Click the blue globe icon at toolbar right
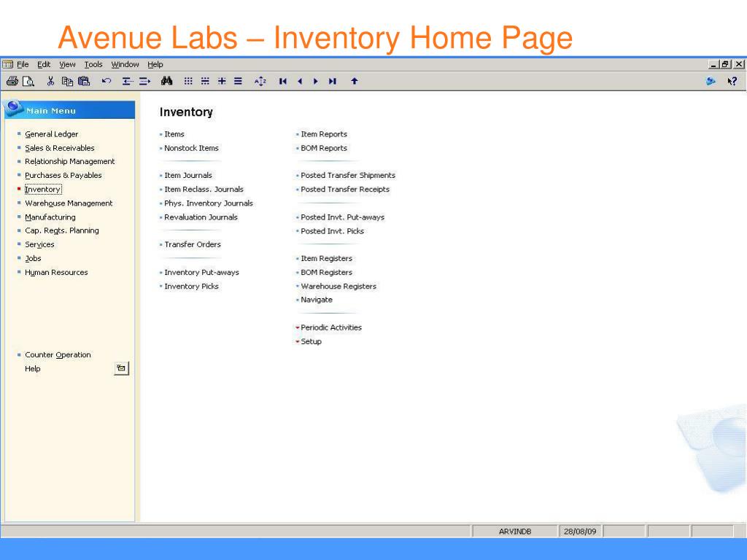 pyautogui.click(x=711, y=82)
